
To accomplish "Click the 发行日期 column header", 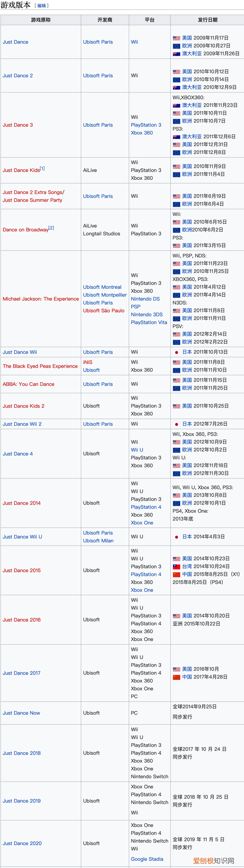I will (x=207, y=20).
